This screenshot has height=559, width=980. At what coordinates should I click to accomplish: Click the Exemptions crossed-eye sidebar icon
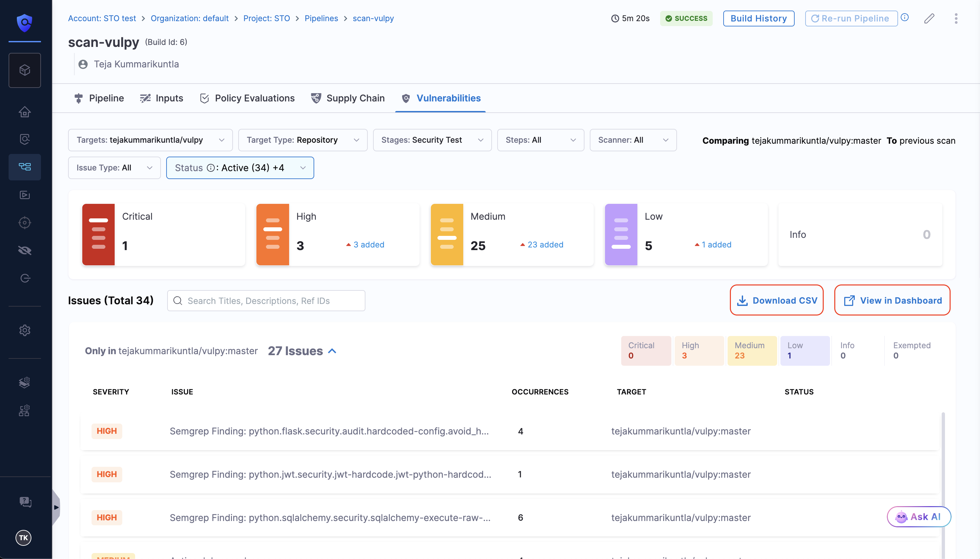(24, 250)
